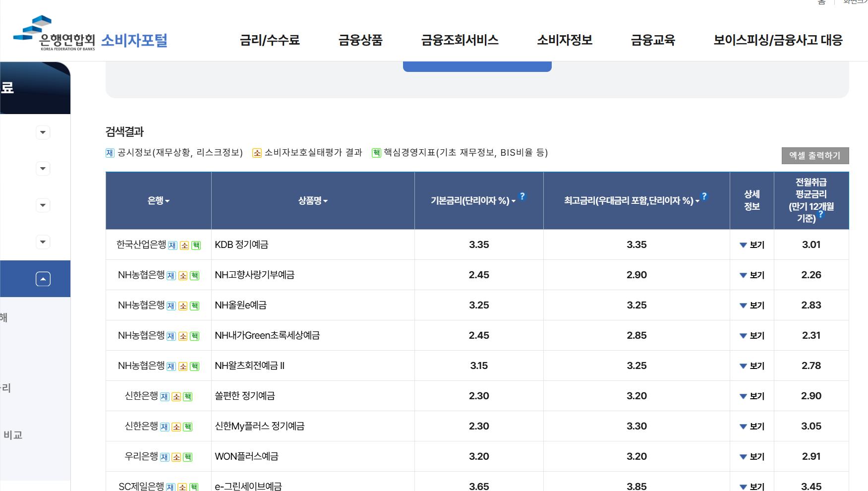This screenshot has height=491, width=868.
Task: Click the 검색결과 section heading
Action: [x=124, y=132]
